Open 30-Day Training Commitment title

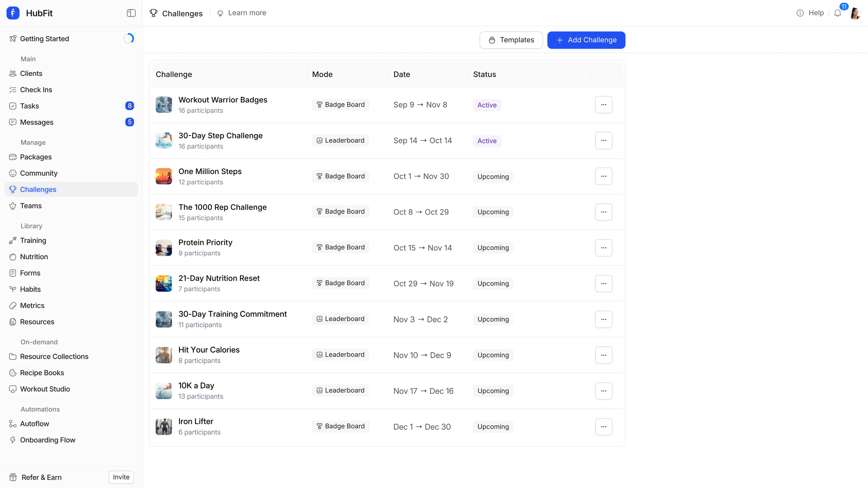tap(232, 314)
